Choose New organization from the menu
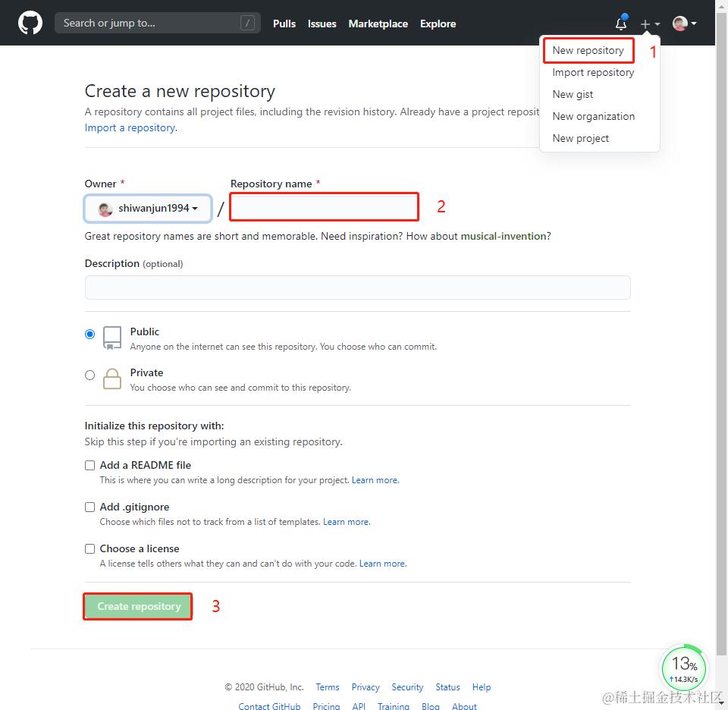 (593, 116)
